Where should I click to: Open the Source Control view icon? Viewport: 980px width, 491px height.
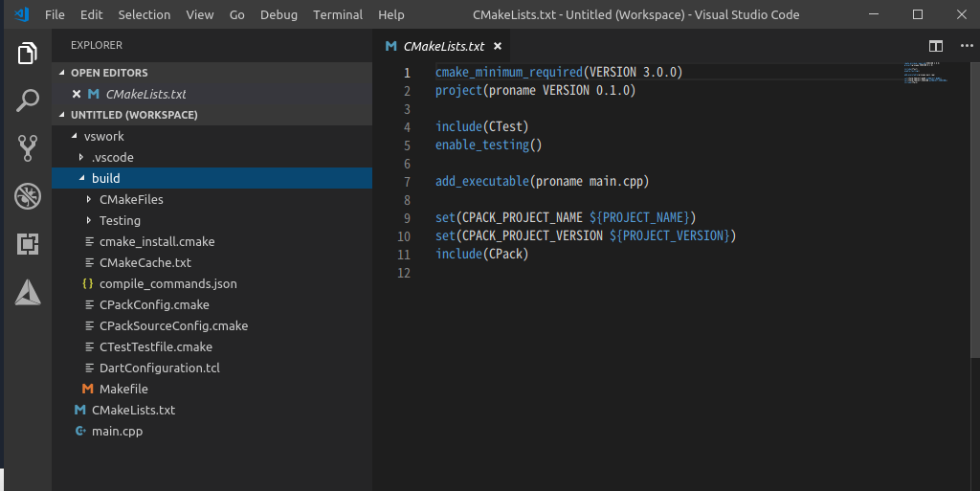click(x=27, y=148)
